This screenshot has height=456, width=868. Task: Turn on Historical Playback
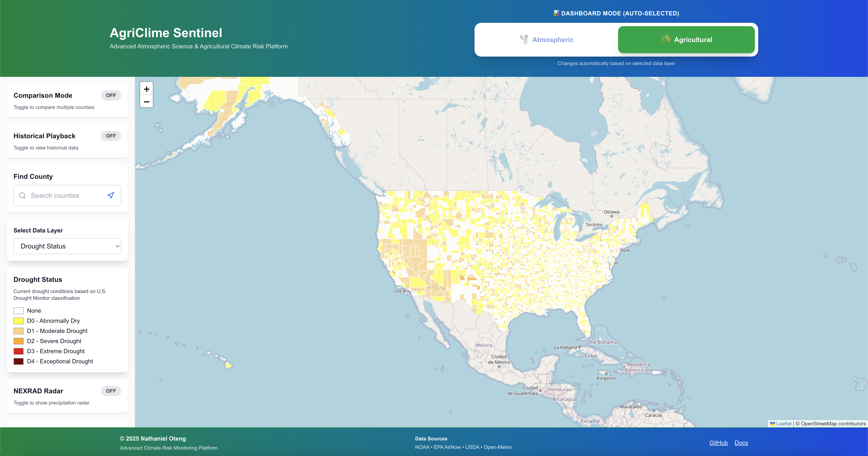(x=111, y=136)
